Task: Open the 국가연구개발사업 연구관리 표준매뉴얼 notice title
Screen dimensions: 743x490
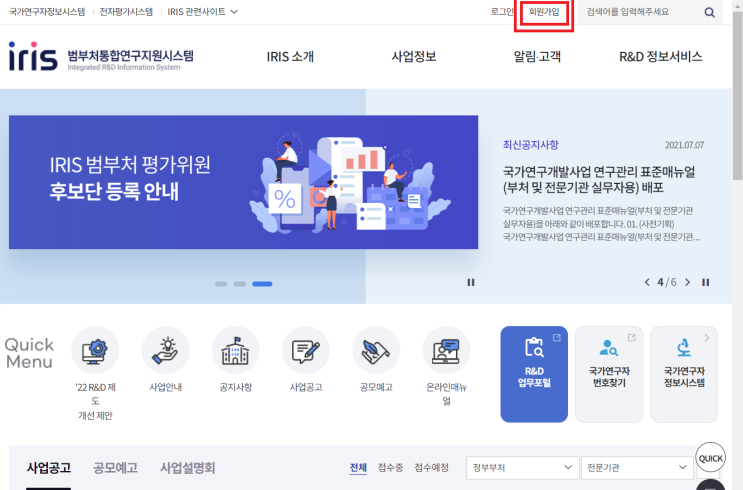Action: [599, 180]
